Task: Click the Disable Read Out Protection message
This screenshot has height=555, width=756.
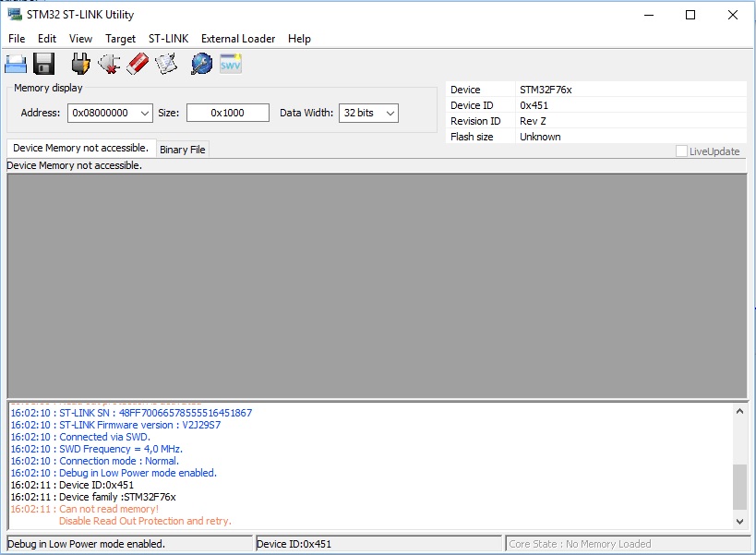Action: click(x=145, y=521)
